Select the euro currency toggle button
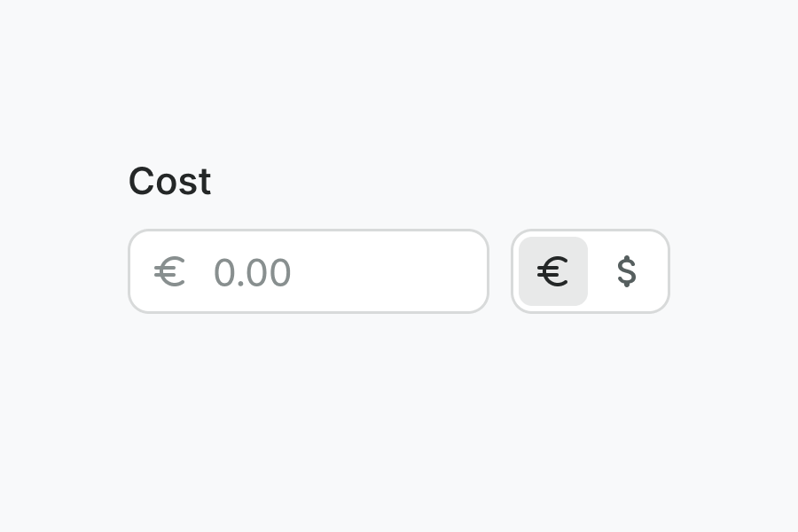 [553, 271]
